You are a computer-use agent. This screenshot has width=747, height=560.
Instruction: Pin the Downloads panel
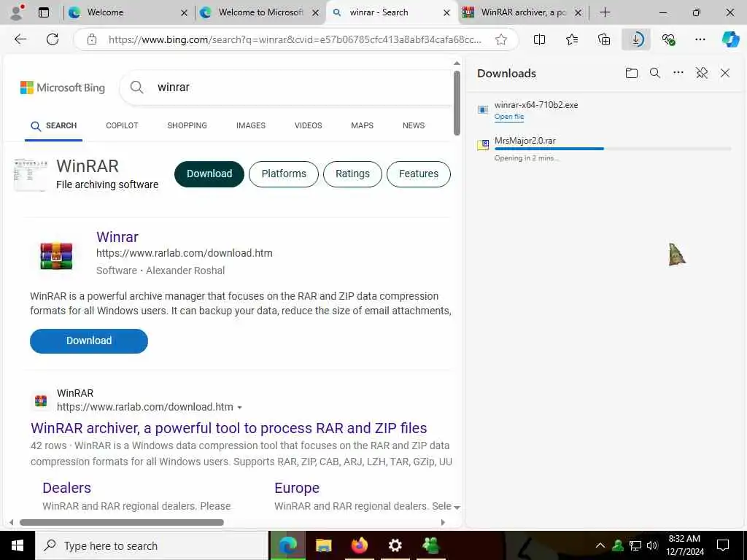[x=701, y=73]
